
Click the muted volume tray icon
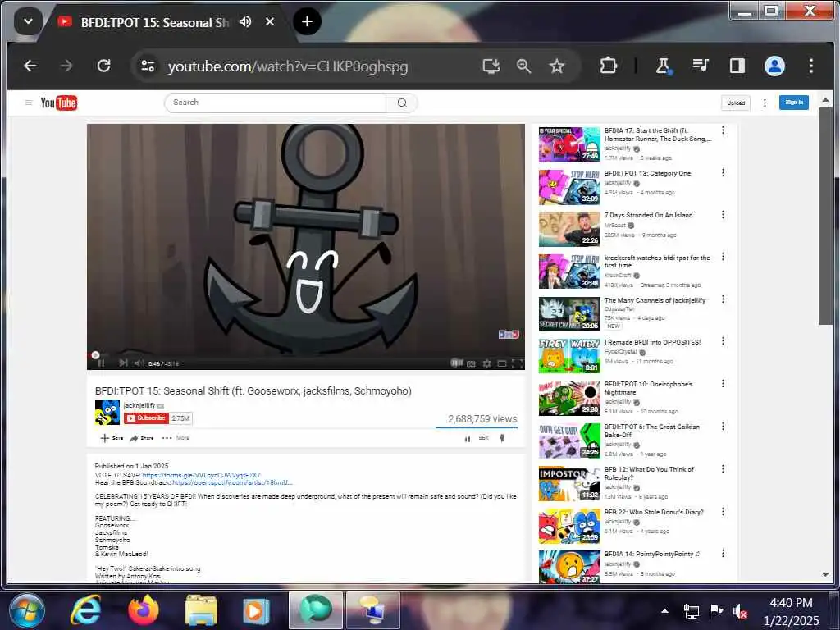point(741,611)
